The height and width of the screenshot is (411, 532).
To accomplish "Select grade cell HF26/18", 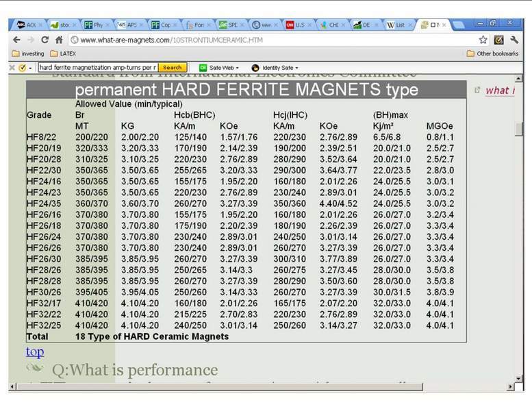I will click(44, 225).
